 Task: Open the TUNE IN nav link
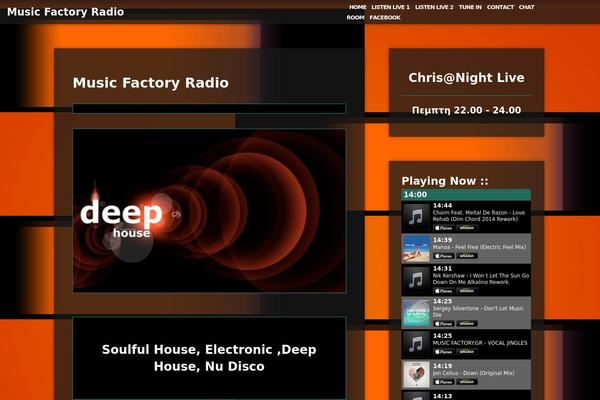470,7
